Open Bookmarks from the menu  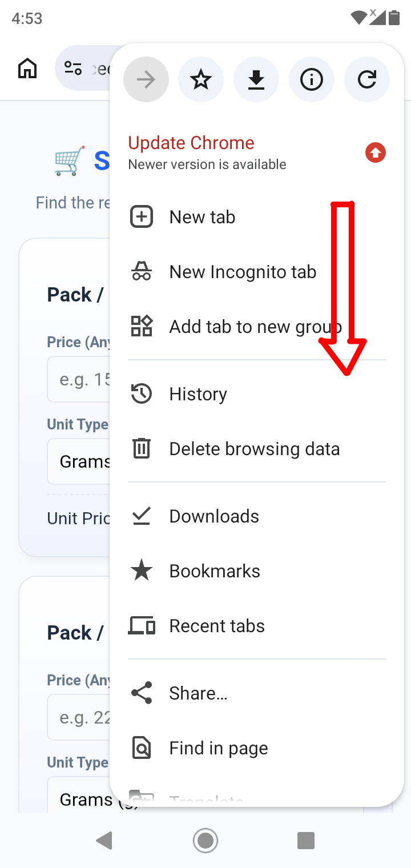[x=257, y=571]
